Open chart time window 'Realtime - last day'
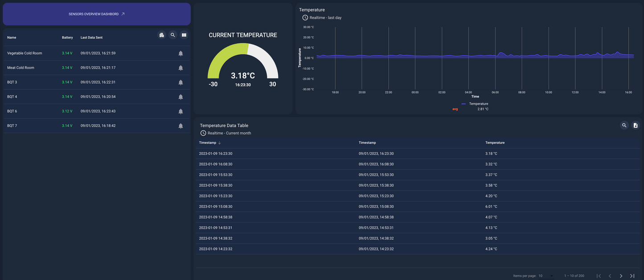Screen dimensions: 644x280 point(325,18)
